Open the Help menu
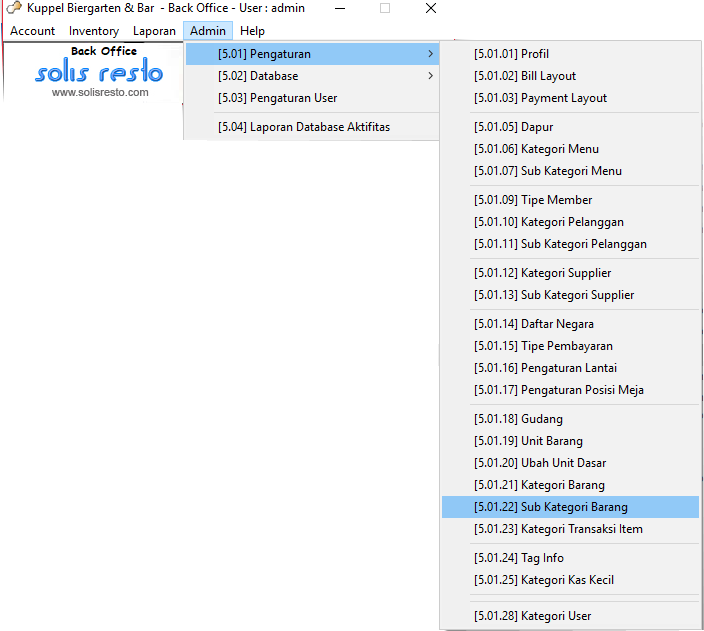704x631 pixels. click(252, 31)
